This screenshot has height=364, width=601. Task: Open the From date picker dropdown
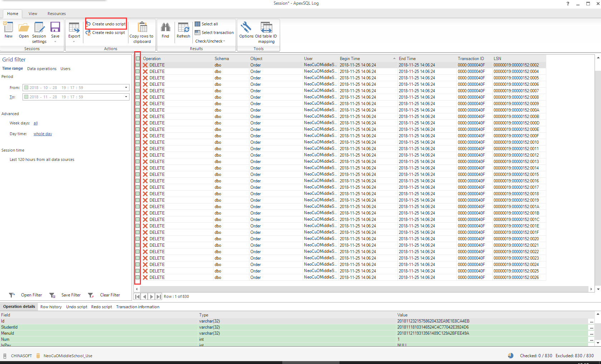[x=126, y=87]
